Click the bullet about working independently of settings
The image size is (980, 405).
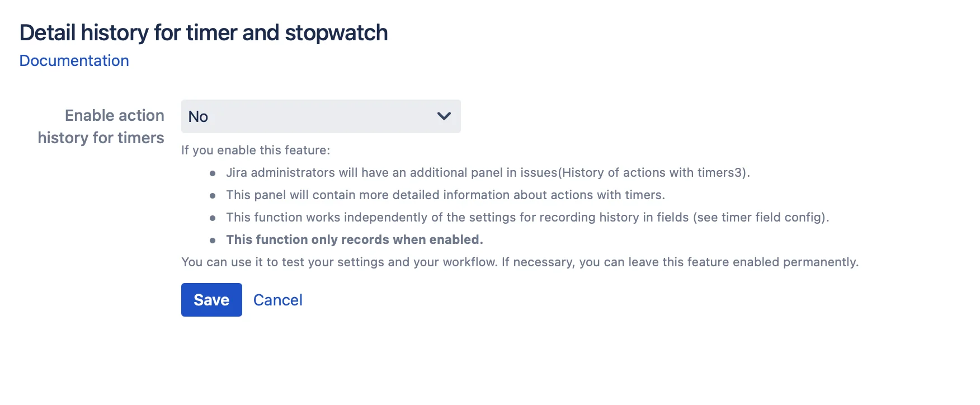click(527, 217)
